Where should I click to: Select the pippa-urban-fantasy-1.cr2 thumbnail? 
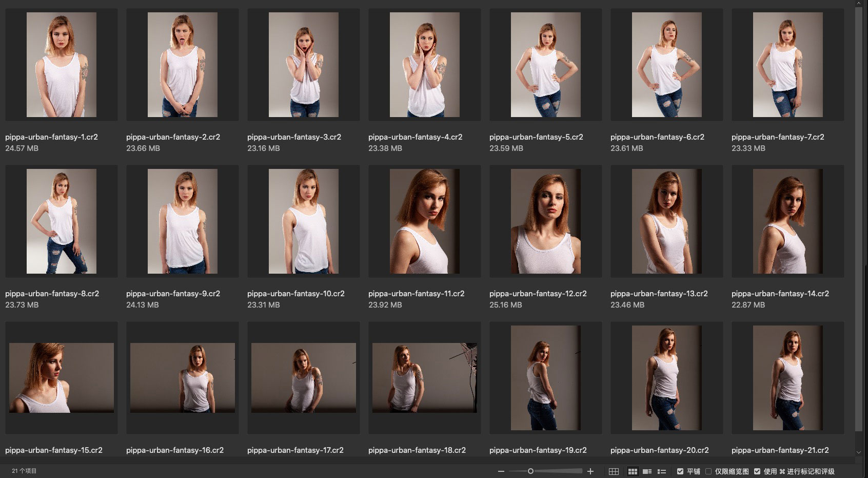pos(62,65)
